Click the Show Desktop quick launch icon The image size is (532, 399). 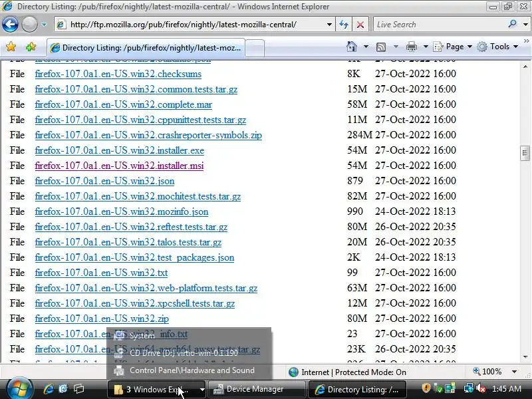click(63, 389)
